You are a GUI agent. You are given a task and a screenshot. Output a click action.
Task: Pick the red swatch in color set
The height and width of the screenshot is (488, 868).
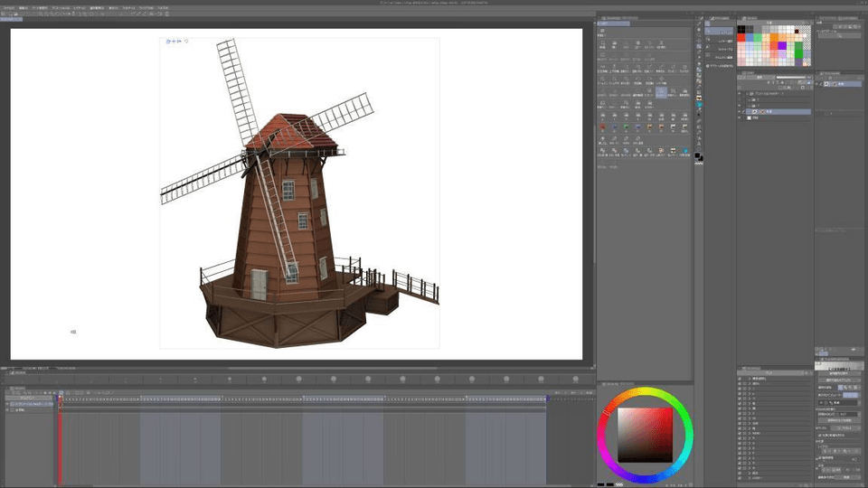pos(741,38)
